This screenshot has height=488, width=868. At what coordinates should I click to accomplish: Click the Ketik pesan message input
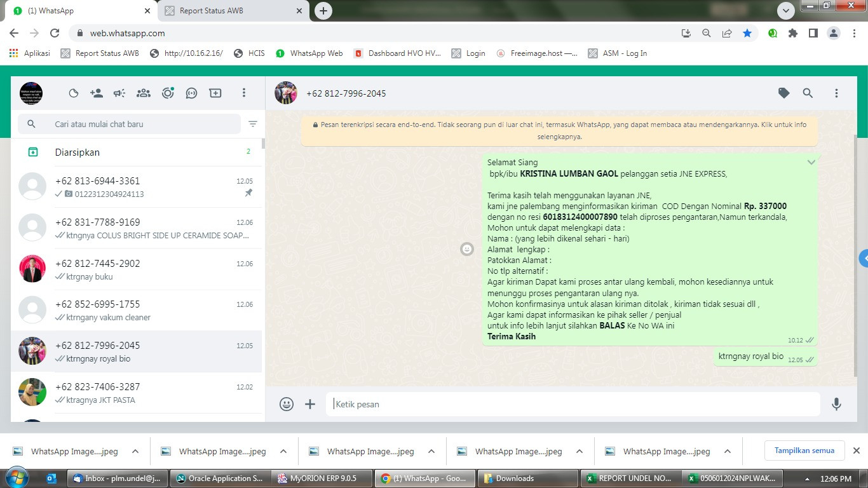click(x=573, y=404)
